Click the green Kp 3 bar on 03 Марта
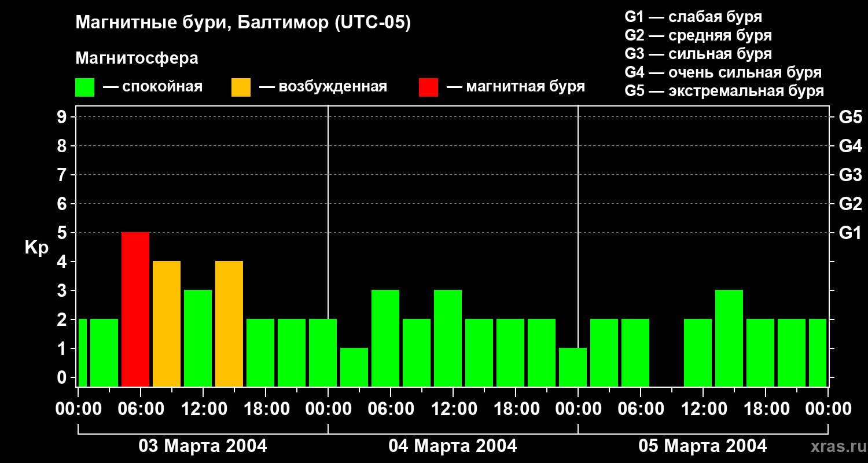 198,339
